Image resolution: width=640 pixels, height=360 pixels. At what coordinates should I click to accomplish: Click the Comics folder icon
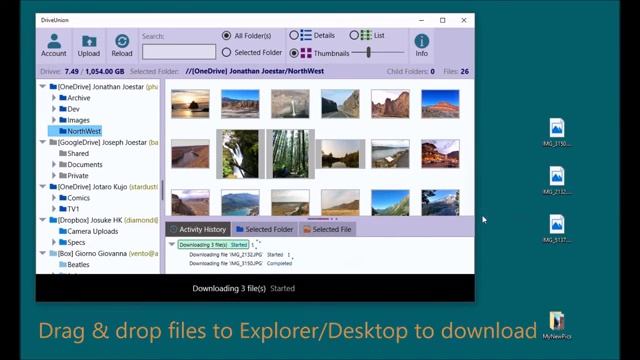coord(63,198)
